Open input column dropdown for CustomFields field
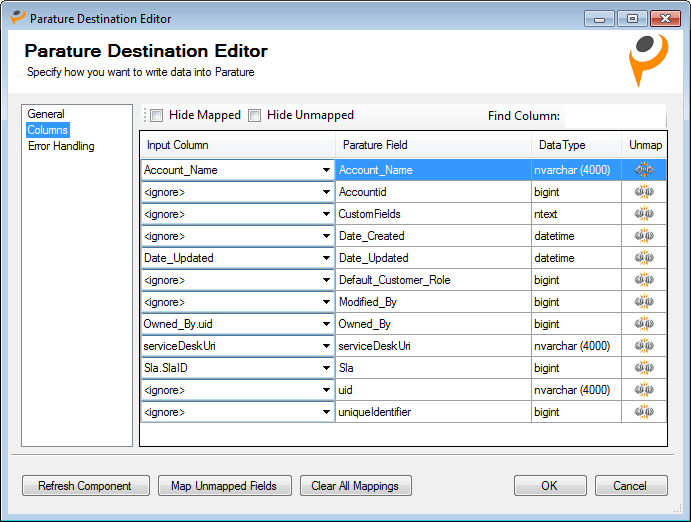The image size is (691, 522). [x=326, y=214]
